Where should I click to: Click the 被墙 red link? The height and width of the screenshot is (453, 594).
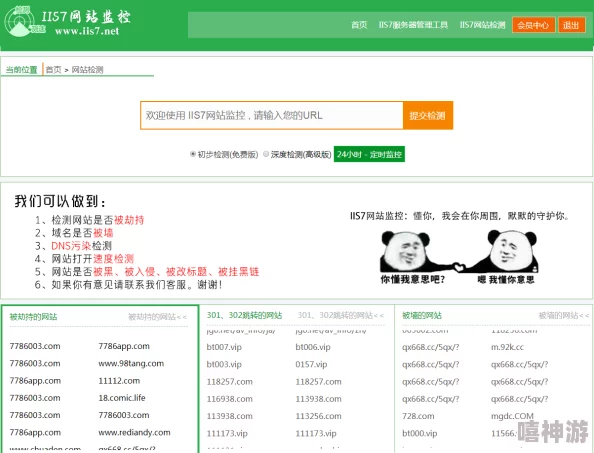tap(103, 233)
